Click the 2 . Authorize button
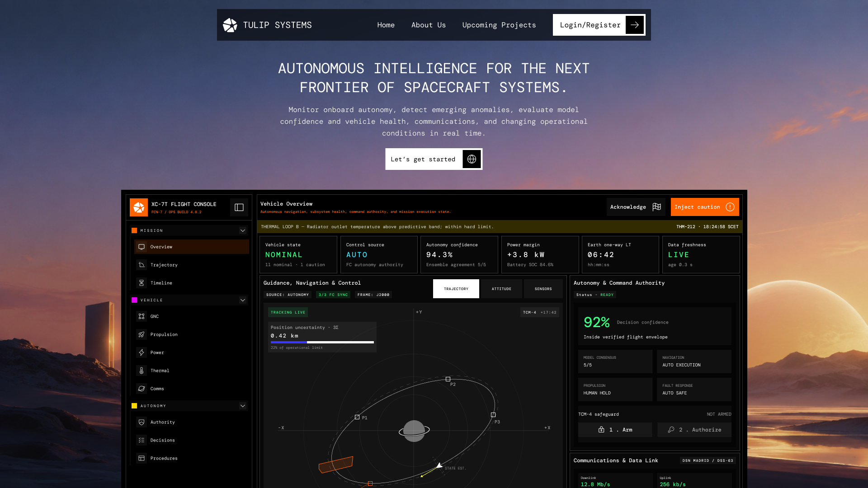 click(694, 430)
